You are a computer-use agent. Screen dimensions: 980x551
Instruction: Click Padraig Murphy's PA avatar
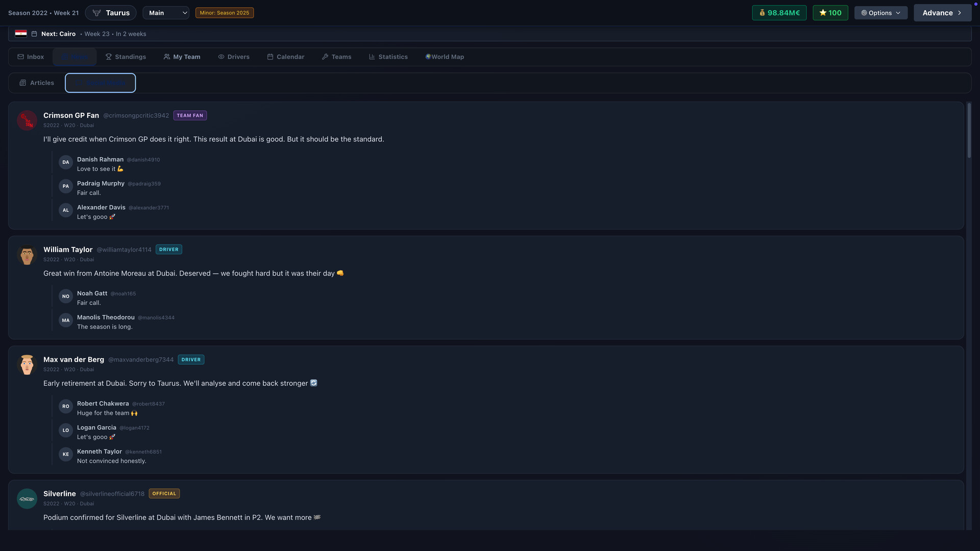[x=66, y=186]
